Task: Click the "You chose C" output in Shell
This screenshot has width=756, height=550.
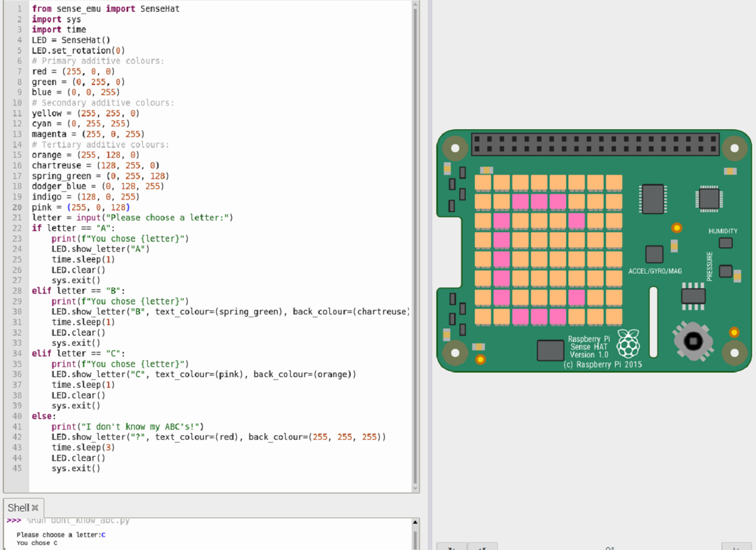Action: point(37,543)
